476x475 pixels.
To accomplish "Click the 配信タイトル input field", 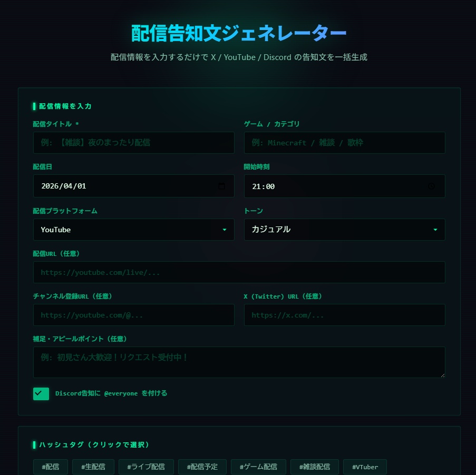I will pos(133,143).
